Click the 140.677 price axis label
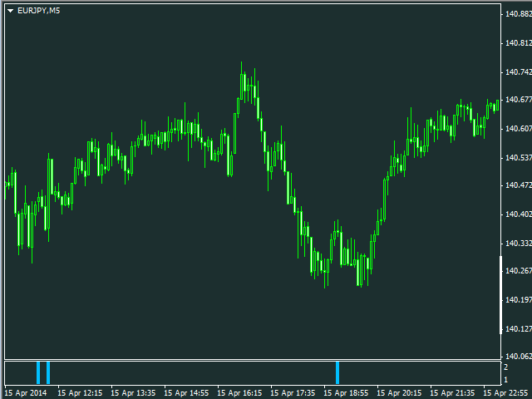 [x=519, y=100]
